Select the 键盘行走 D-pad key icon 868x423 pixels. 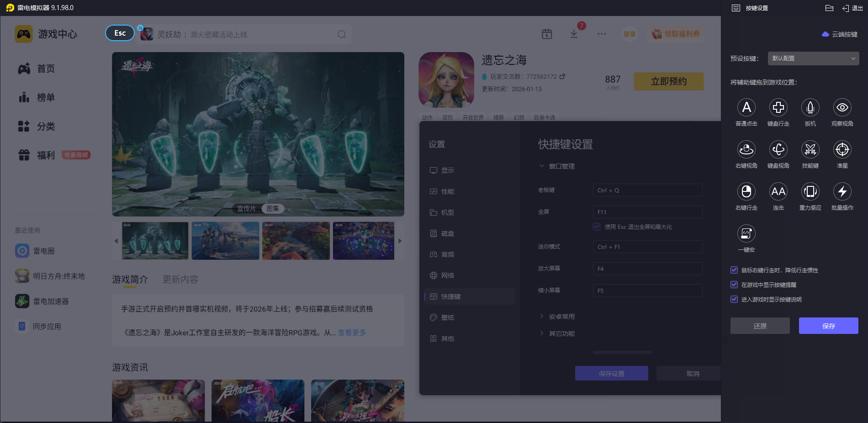[778, 108]
